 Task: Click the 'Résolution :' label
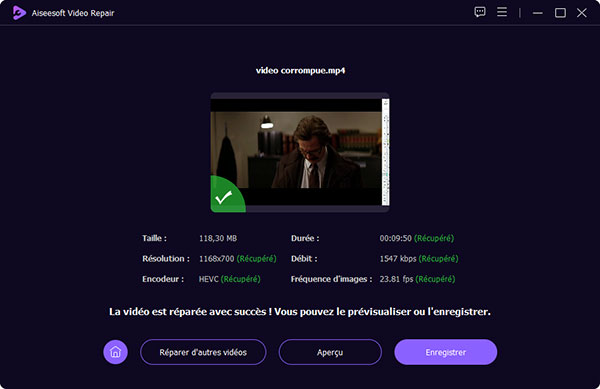166,259
